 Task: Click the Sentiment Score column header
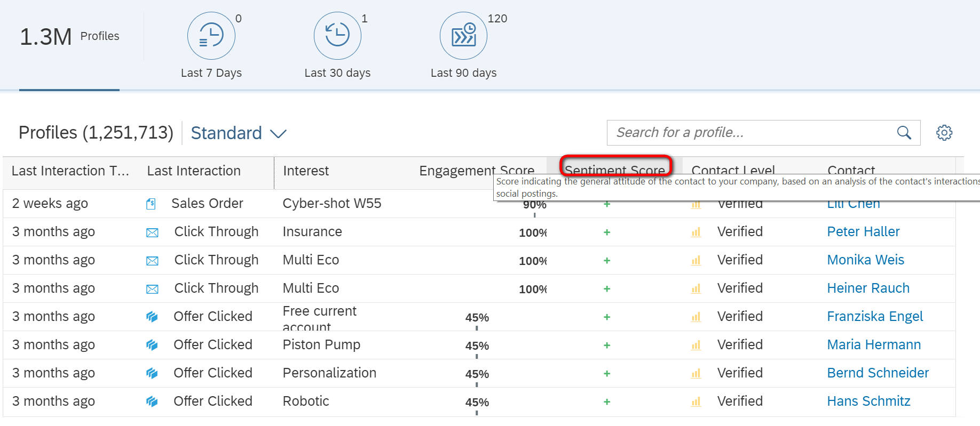(x=615, y=171)
